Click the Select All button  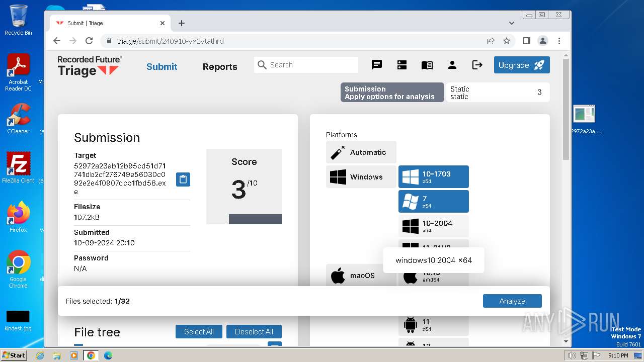199,332
